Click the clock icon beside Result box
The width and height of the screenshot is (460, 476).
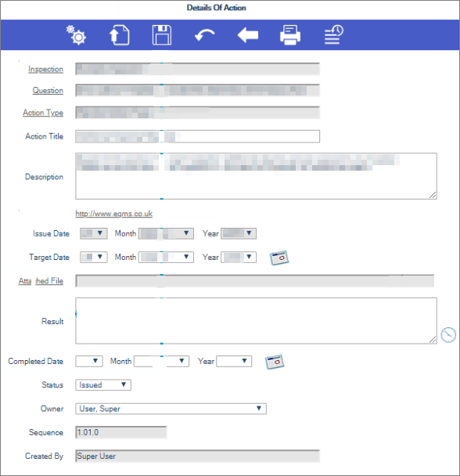click(x=448, y=335)
